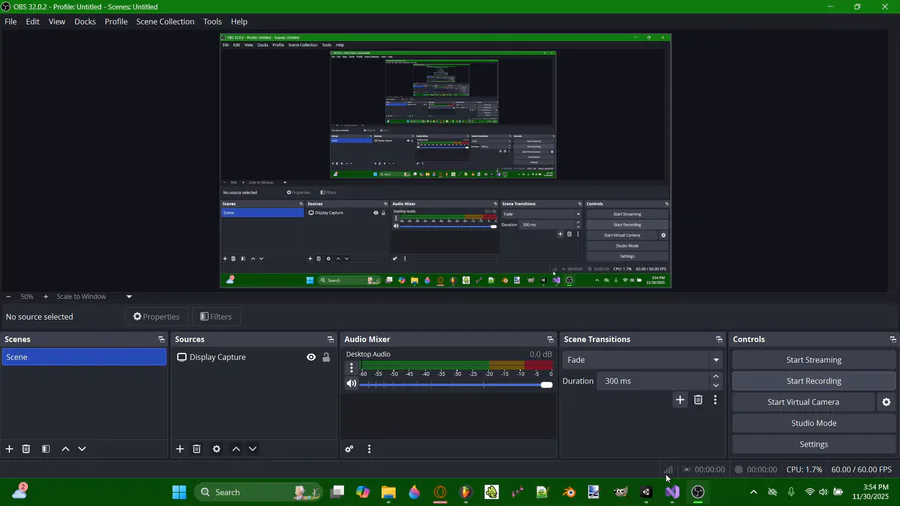This screenshot has width=900, height=506.
Task: Show hidden system tray icons chevron
Action: [x=754, y=492]
